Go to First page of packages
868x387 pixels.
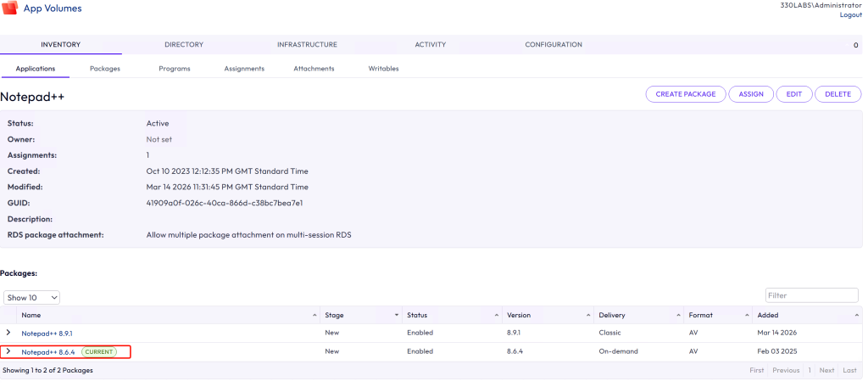[x=757, y=370]
